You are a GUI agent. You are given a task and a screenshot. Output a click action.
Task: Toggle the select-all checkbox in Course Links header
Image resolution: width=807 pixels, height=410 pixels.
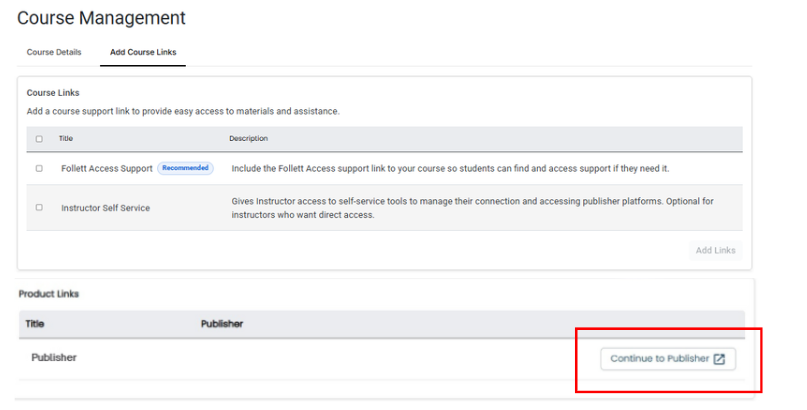coord(39,139)
